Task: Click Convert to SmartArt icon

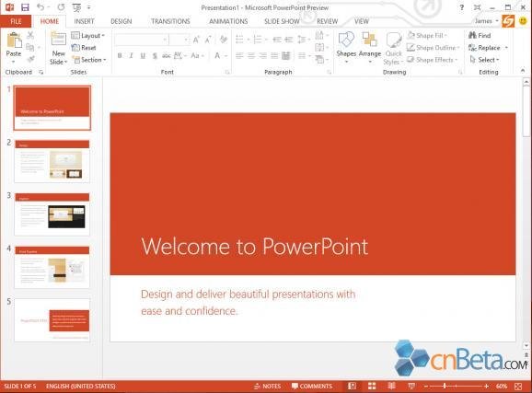Action: 319,60
